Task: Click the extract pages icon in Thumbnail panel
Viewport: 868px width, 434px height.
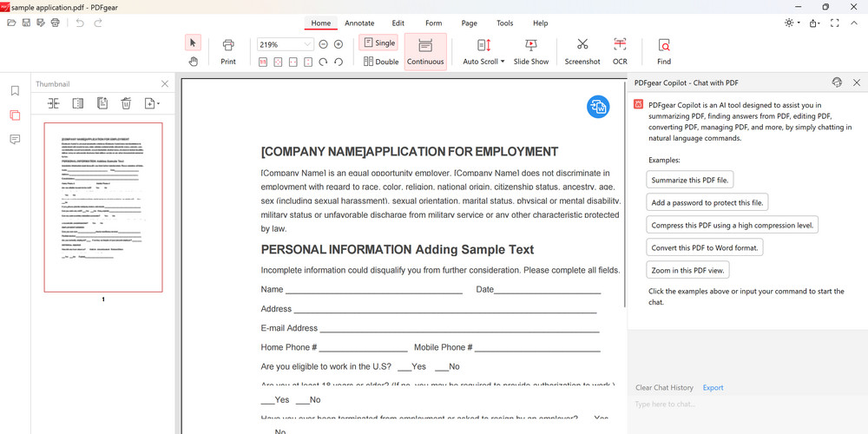Action: (x=102, y=103)
